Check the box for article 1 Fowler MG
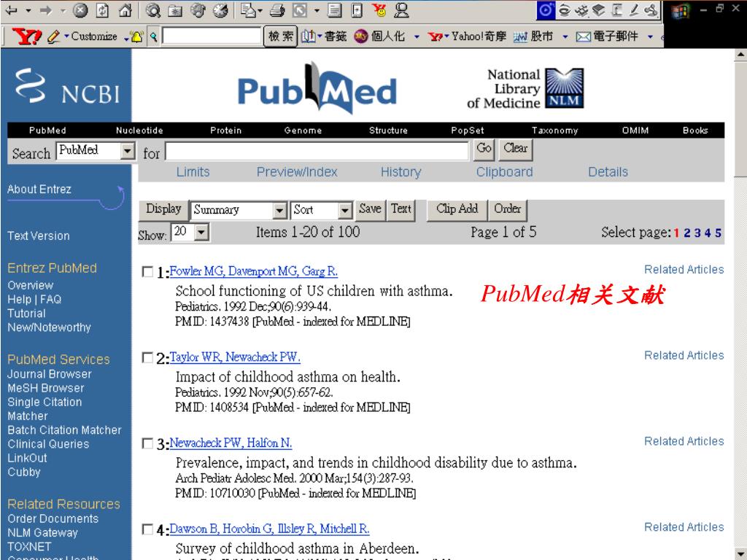This screenshot has width=747, height=560. pos(147,271)
